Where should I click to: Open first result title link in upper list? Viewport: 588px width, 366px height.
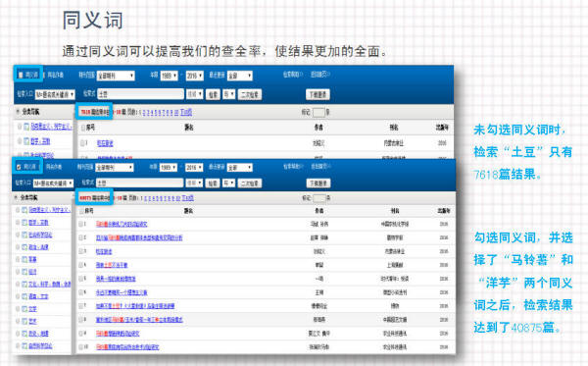[x=105, y=143]
